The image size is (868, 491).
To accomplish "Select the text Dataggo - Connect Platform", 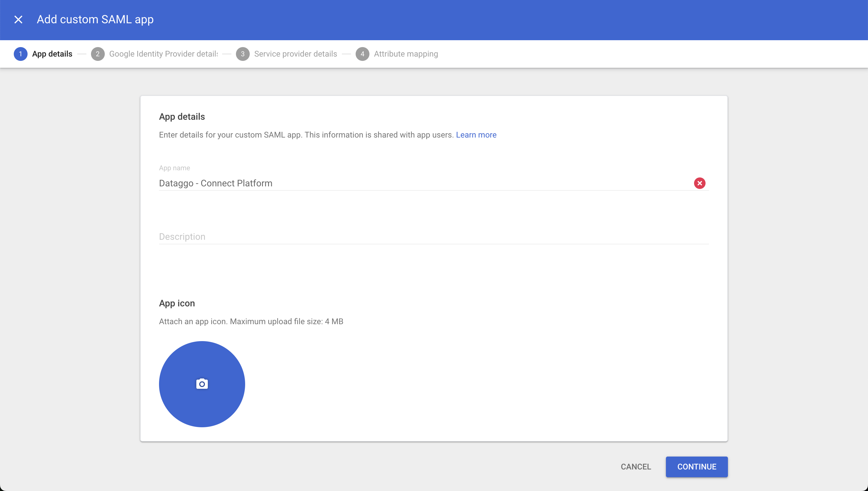I will pos(215,183).
